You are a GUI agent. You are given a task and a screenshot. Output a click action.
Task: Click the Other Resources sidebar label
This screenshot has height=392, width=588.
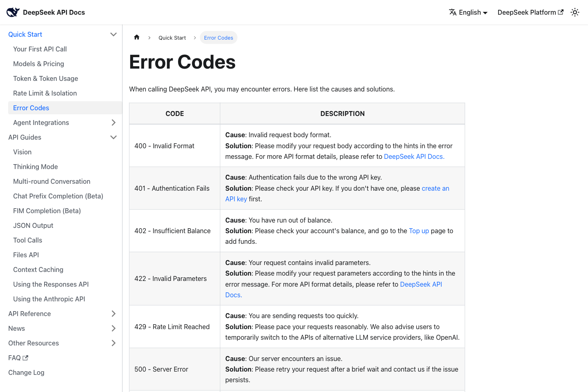point(33,343)
